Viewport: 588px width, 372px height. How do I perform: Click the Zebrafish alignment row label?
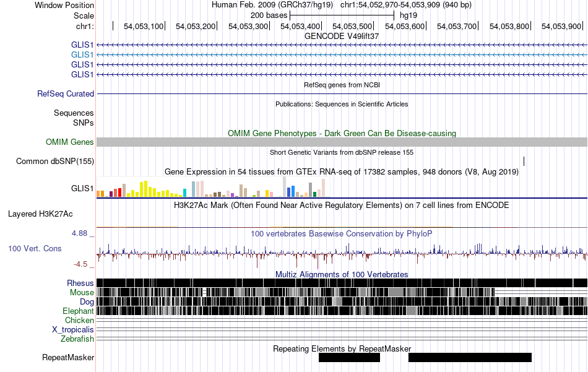(x=77, y=339)
